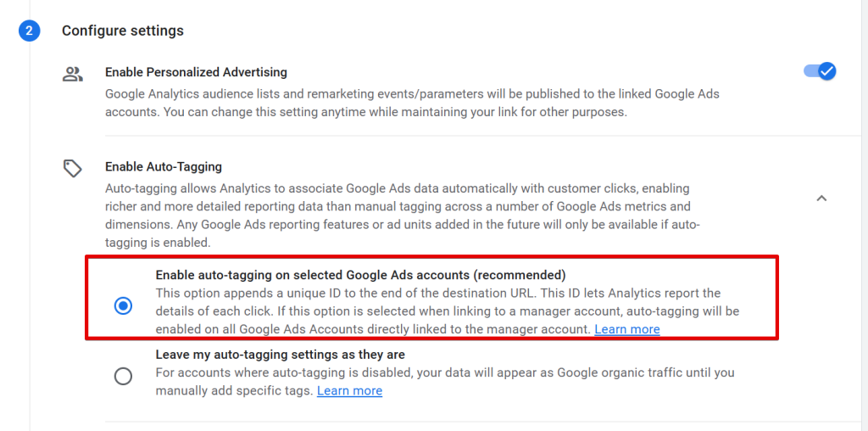Image resolution: width=868 pixels, height=431 pixels.
Task: Click the Enable Auto-Tagging section title
Action: coord(164,166)
